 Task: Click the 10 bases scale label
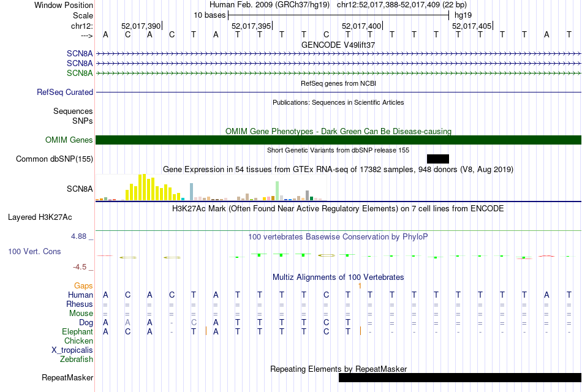(x=210, y=15)
